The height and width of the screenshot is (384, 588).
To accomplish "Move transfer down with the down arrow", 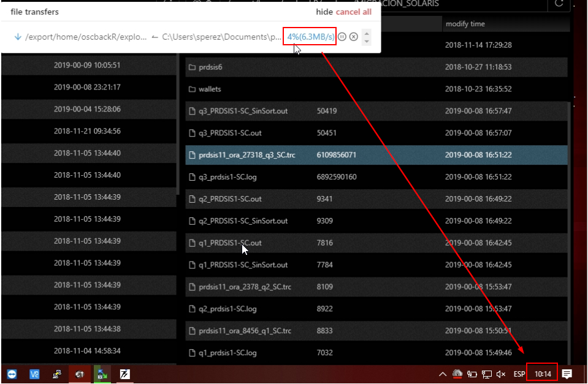I will (367, 41).
